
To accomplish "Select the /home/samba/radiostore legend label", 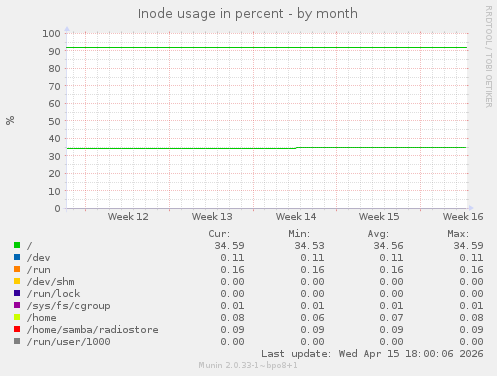I will [x=93, y=330].
